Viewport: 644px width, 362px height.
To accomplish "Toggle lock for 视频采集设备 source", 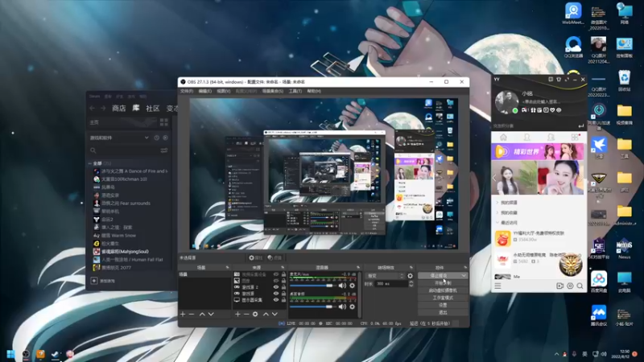I will 283,274.
